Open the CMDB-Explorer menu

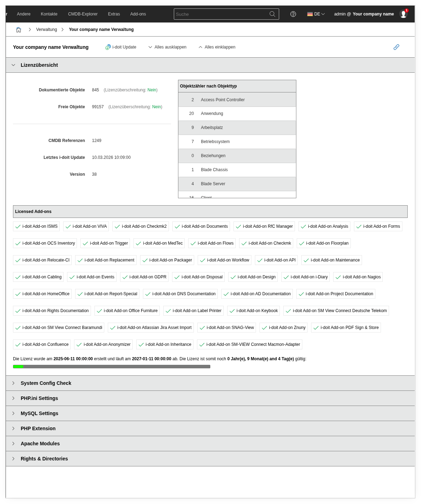(83, 14)
